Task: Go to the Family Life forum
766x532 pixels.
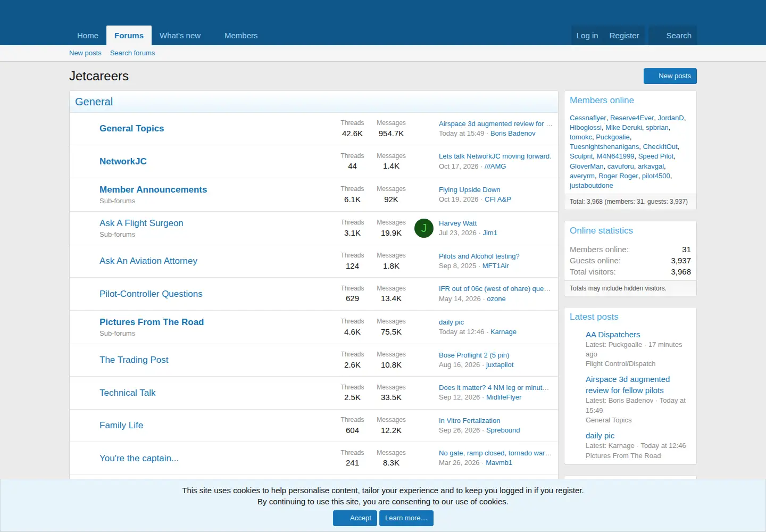Action: [x=121, y=425]
